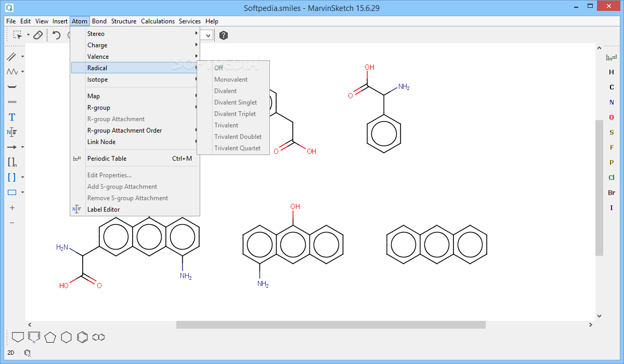The image size is (624, 364).
Task: Select the blue rectangle shape tool
Action: click(x=12, y=192)
